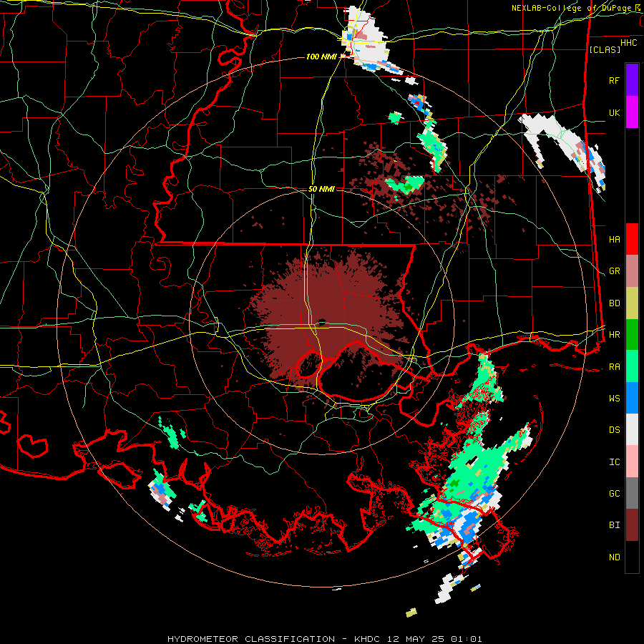644x644 pixels.
Task: Click the "100 NMI" range ring label
Action: [321, 57]
